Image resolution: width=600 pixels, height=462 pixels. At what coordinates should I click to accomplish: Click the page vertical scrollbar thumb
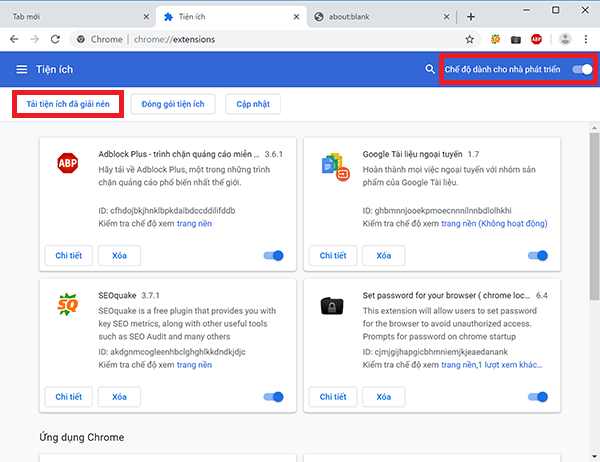(x=594, y=216)
